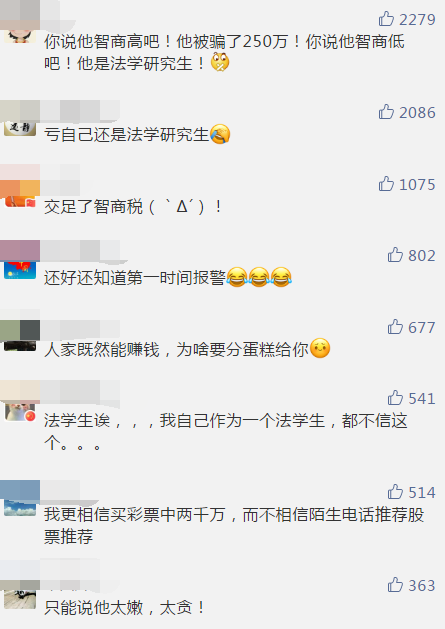Like the comment with 2279 likes
This screenshot has width=445, height=629.
[386, 19]
